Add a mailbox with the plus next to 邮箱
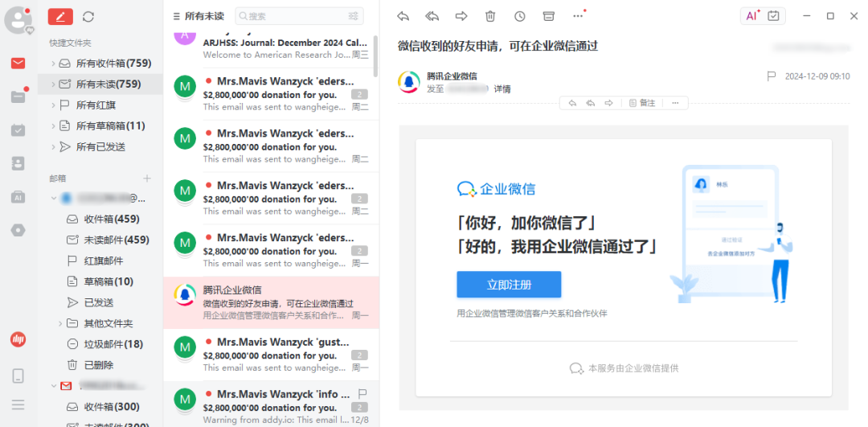 [x=147, y=179]
